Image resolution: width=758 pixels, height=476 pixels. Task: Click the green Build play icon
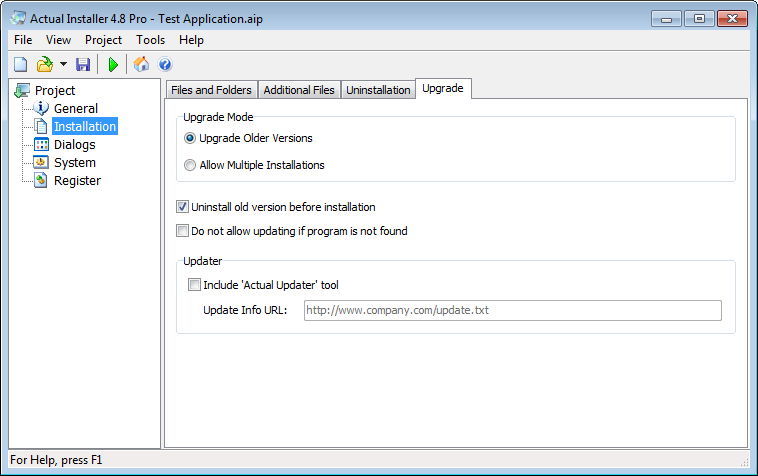113,64
